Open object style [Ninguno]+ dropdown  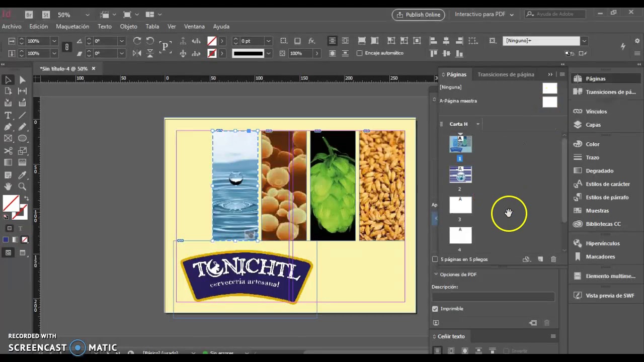click(584, 41)
